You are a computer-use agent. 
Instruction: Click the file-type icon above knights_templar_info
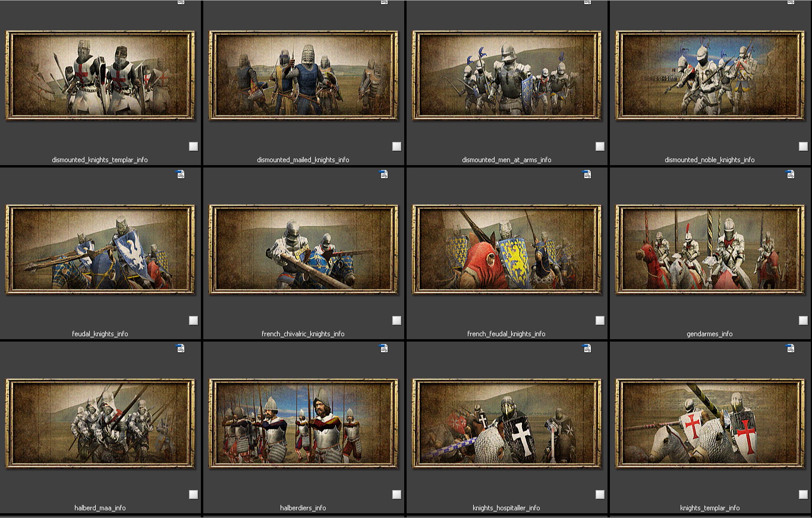pyautogui.click(x=790, y=348)
